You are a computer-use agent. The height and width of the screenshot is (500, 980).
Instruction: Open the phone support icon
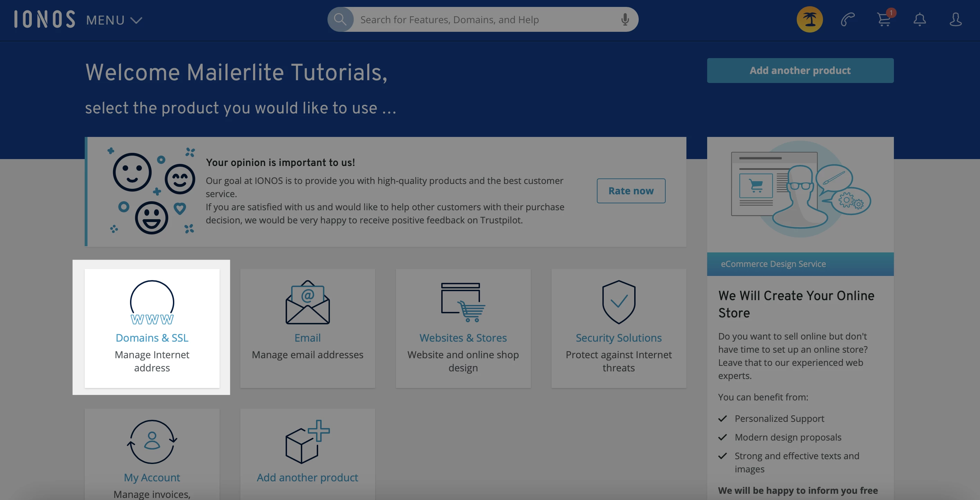(x=848, y=19)
